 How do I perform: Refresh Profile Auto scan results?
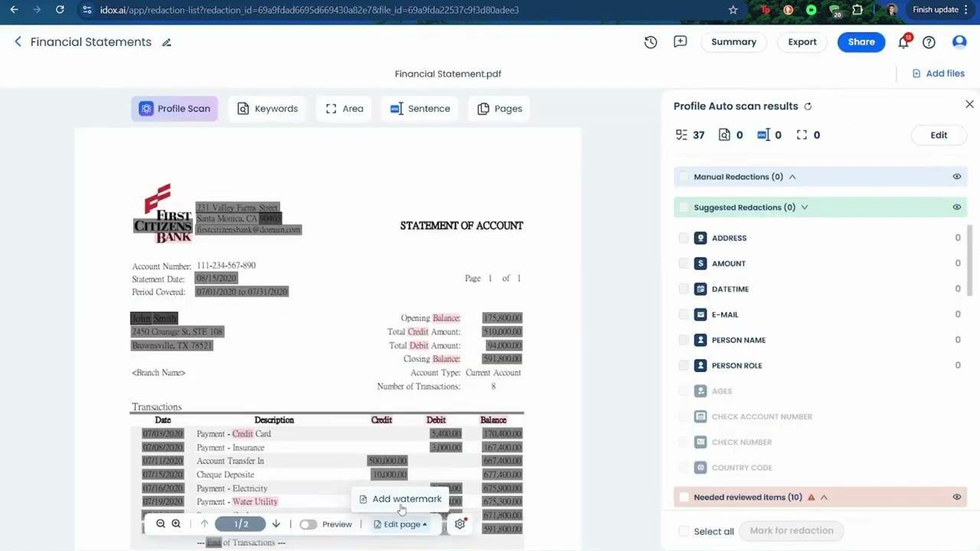pos(808,106)
